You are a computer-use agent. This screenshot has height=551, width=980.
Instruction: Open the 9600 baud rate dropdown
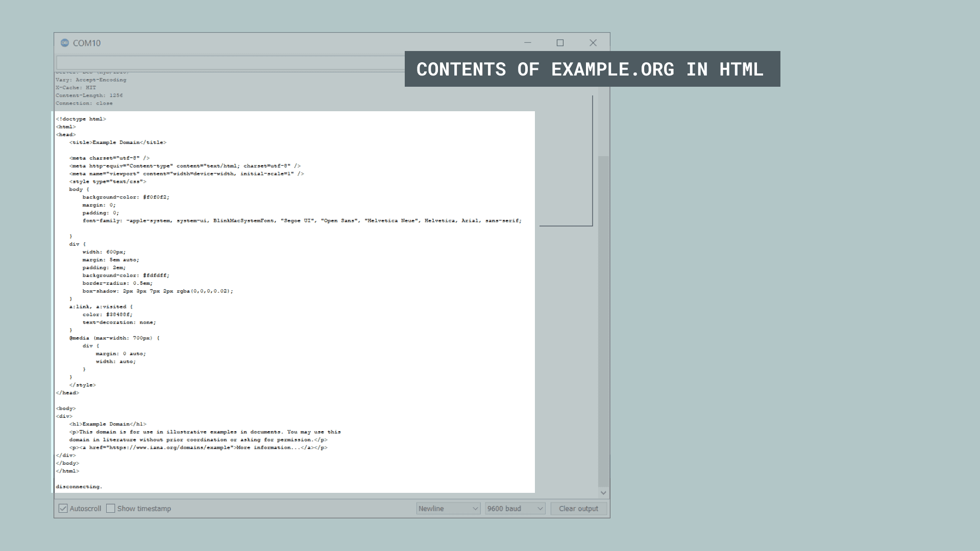515,509
